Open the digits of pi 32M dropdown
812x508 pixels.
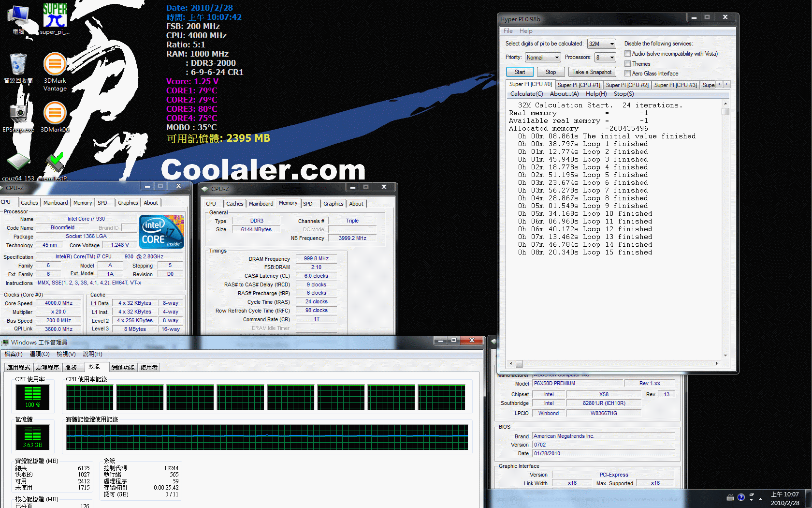point(602,44)
